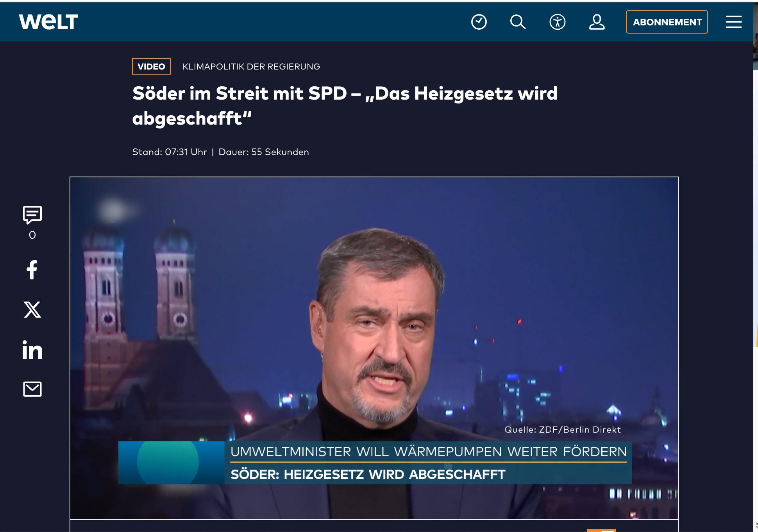
Task: Click the search magnifier icon
Action: tap(518, 22)
